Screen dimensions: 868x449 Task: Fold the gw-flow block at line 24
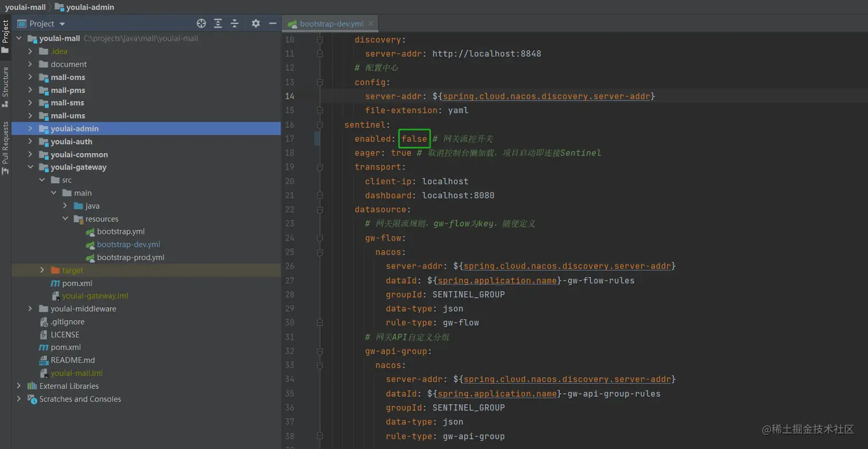(x=320, y=238)
